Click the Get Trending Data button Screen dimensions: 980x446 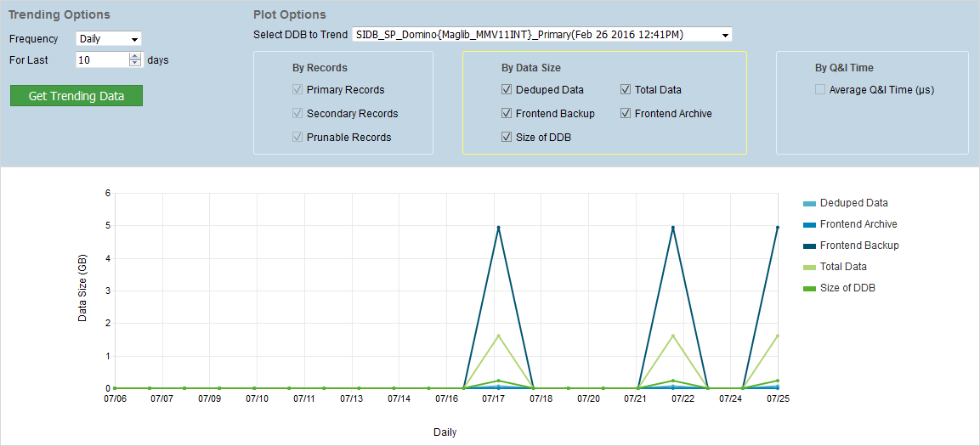(x=76, y=96)
